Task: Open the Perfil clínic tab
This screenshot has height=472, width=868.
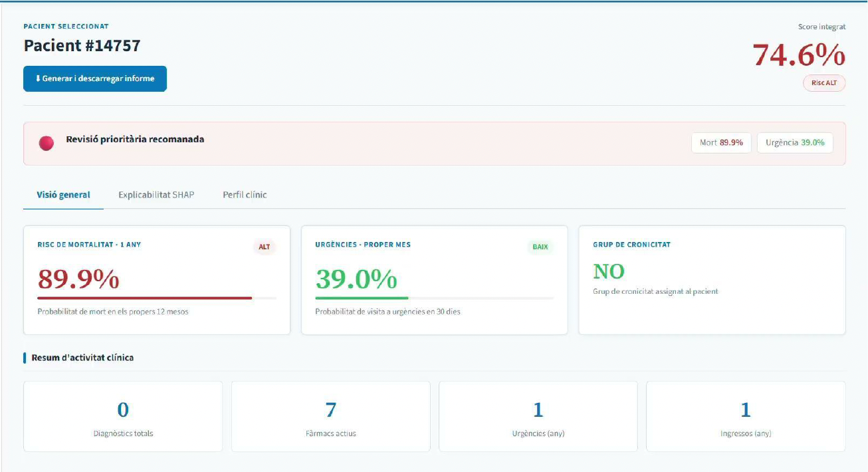Action: point(245,195)
